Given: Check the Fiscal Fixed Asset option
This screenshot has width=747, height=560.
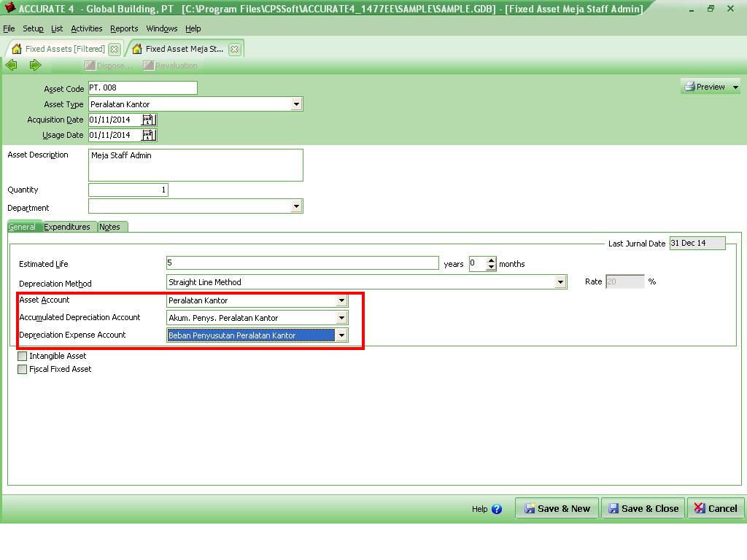Looking at the screenshot, I should pos(22,369).
